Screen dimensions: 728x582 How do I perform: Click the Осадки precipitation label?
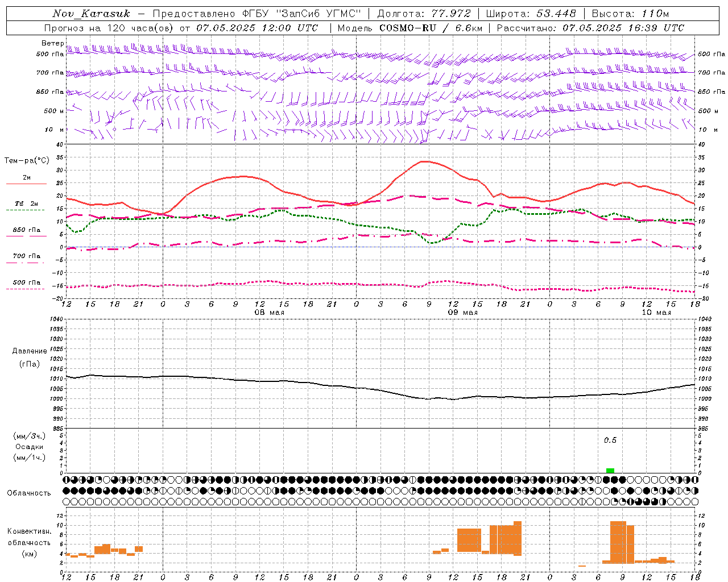point(29,447)
